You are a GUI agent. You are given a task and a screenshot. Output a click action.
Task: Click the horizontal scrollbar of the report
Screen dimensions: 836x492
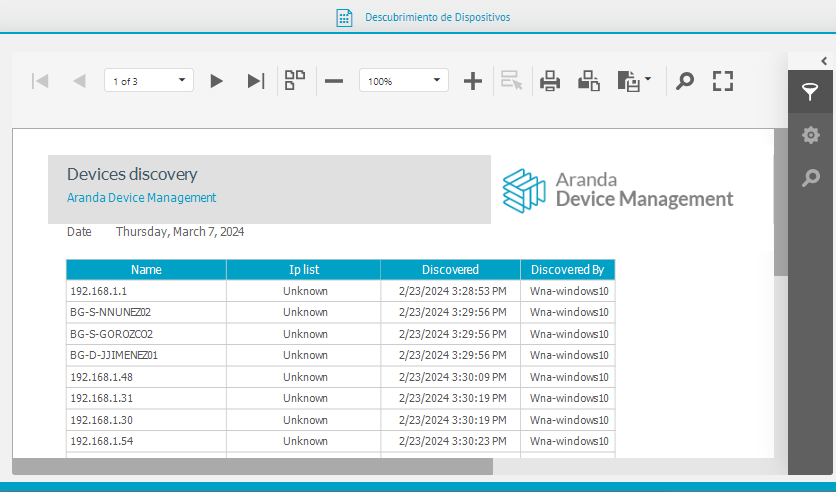253,466
